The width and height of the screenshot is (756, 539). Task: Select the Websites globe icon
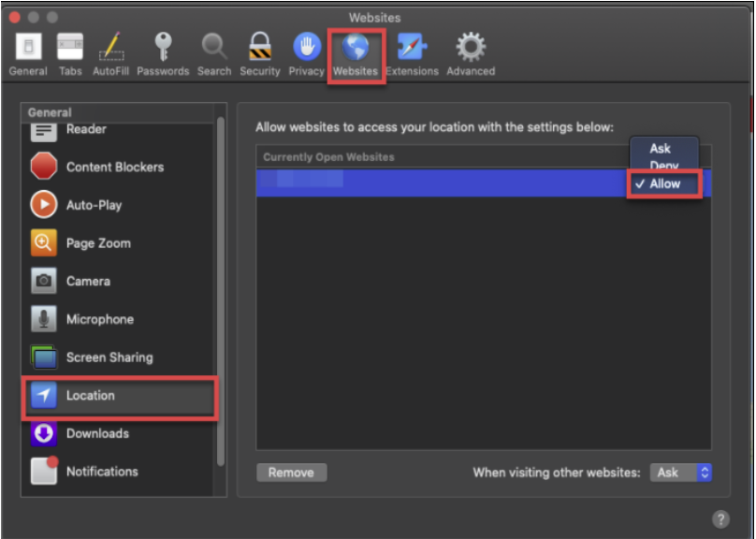(x=356, y=47)
